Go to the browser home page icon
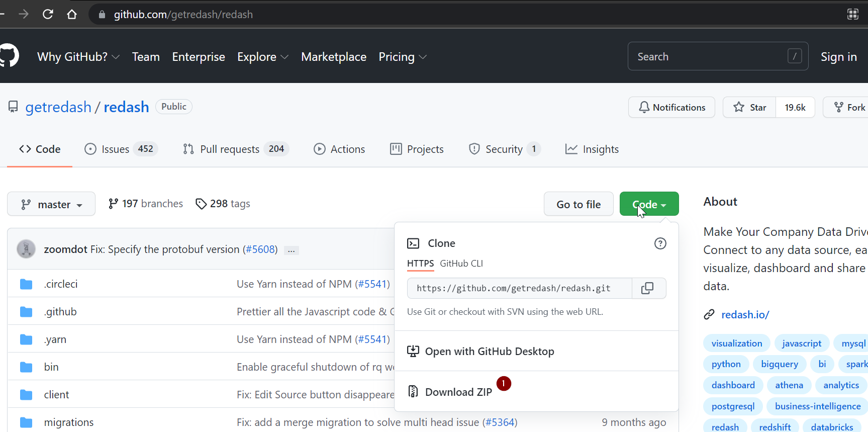The height and width of the screenshot is (432, 868). click(x=72, y=14)
